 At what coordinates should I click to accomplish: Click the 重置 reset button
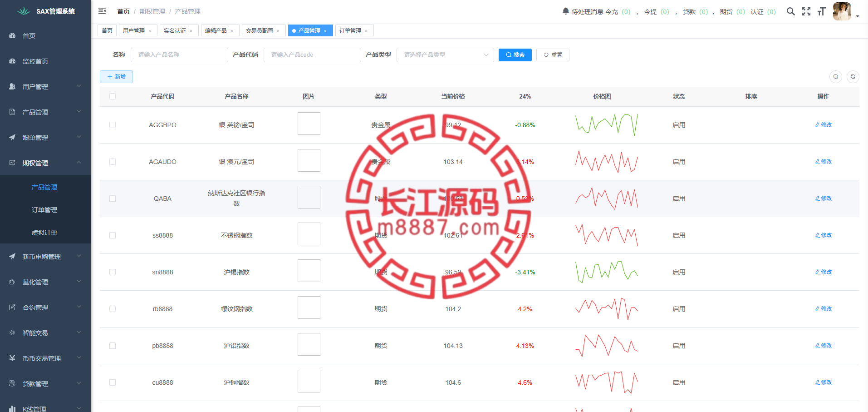553,55
